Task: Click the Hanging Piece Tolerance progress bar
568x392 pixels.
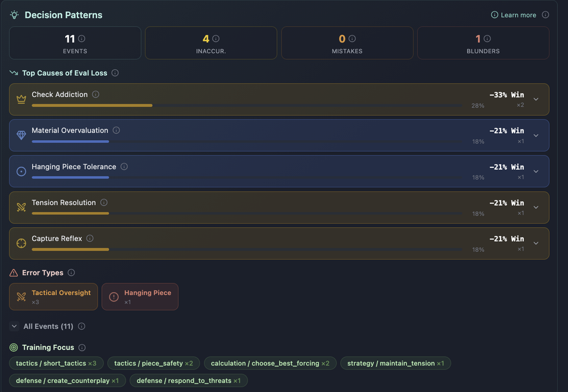Action: [247, 177]
